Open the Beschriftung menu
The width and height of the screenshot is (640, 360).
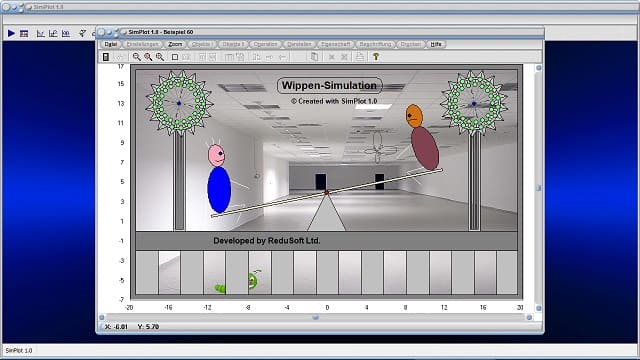pyautogui.click(x=376, y=44)
